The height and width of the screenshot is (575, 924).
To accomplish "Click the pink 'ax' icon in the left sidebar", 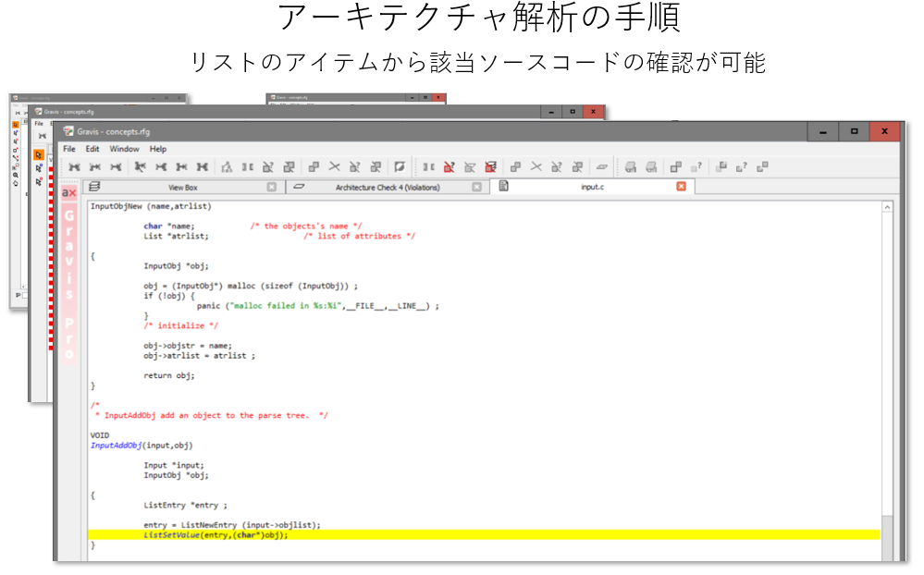I will coord(68,192).
